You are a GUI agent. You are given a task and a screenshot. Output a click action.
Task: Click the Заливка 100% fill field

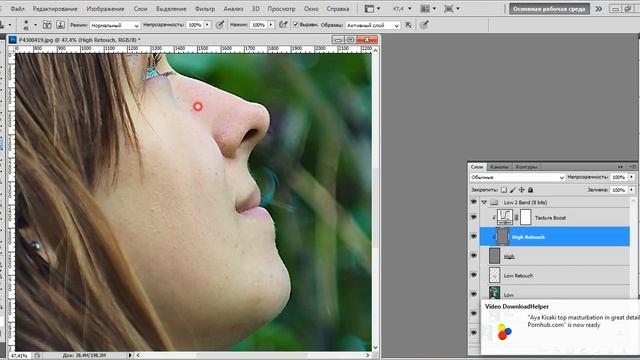[619, 190]
